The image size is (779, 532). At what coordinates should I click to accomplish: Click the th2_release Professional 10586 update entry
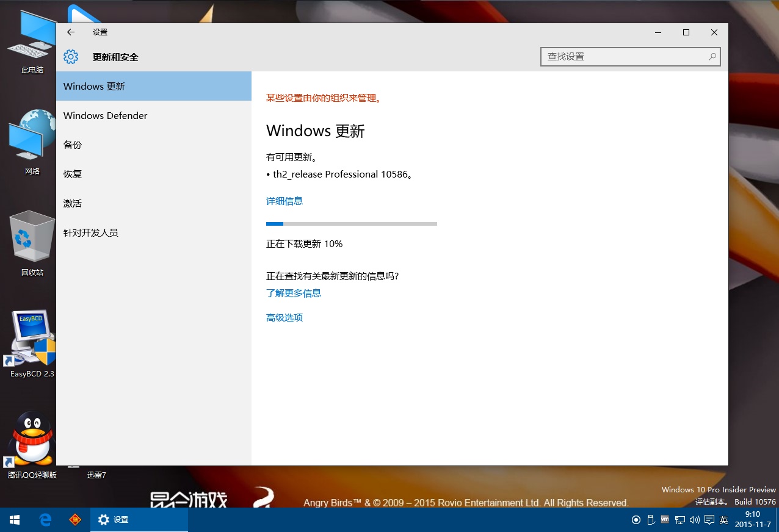[340, 174]
